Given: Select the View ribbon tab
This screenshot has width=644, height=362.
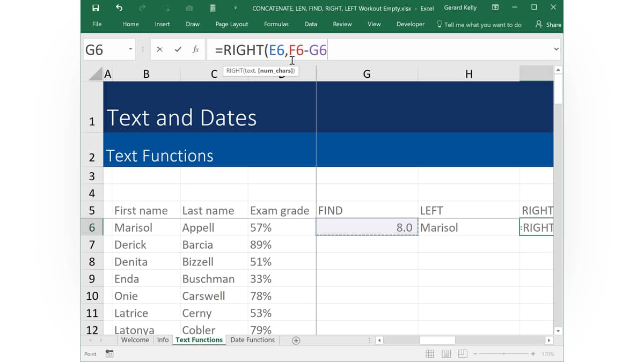Looking at the screenshot, I should coord(374,24).
